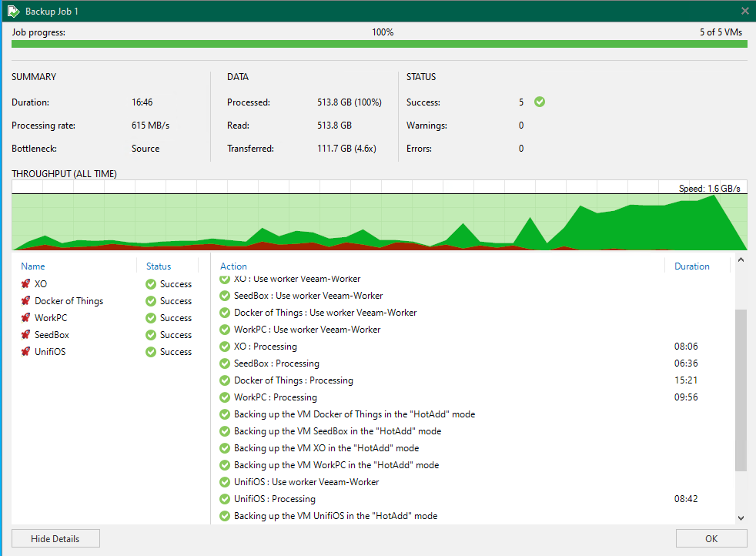
Task: Click the rocket icon beside Docker of Things
Action: (x=25, y=301)
